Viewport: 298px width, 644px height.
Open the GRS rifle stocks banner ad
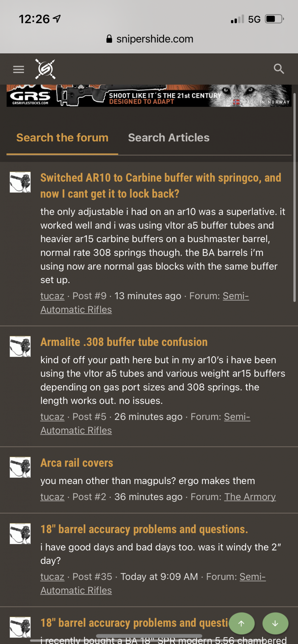pos(149,96)
